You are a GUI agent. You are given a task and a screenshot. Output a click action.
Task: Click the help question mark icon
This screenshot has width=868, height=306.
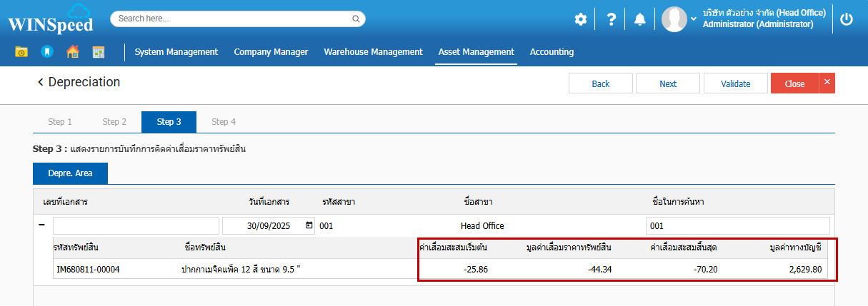click(611, 19)
